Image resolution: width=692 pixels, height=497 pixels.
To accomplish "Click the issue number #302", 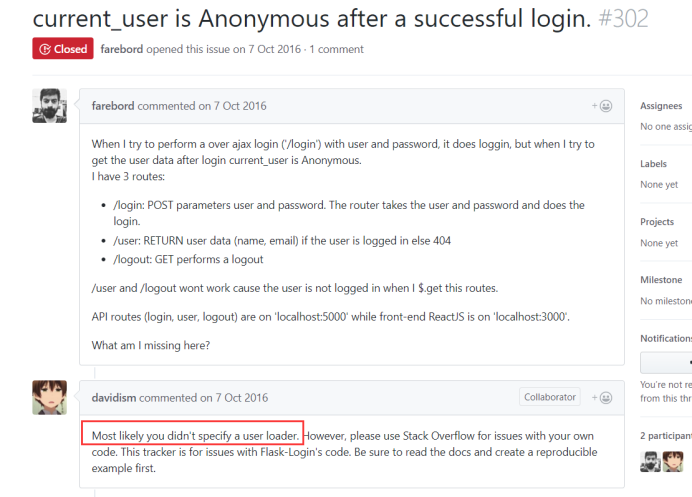I will point(624,19).
